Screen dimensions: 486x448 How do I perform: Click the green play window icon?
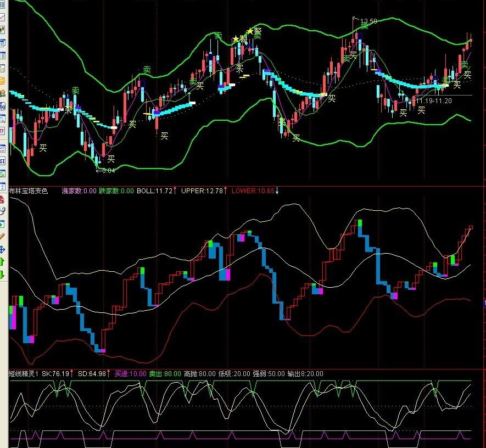click(x=2, y=224)
